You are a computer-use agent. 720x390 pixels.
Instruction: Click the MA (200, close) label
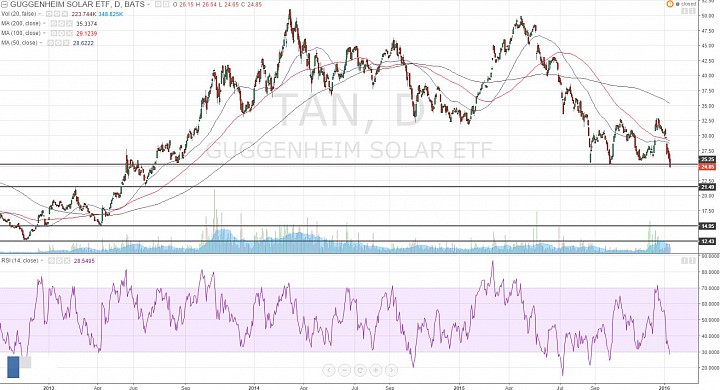pos(21,23)
